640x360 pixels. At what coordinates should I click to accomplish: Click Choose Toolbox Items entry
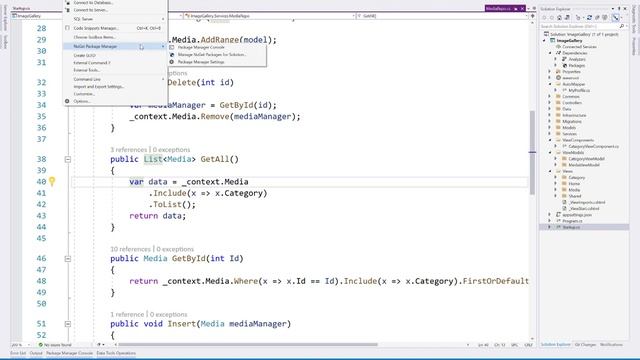point(115,37)
